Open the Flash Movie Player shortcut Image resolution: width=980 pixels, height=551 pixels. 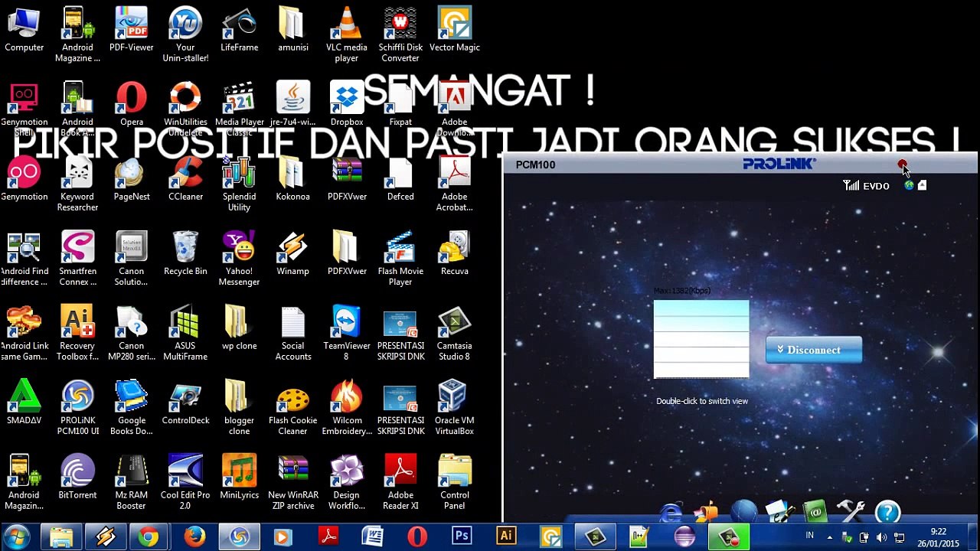point(400,259)
